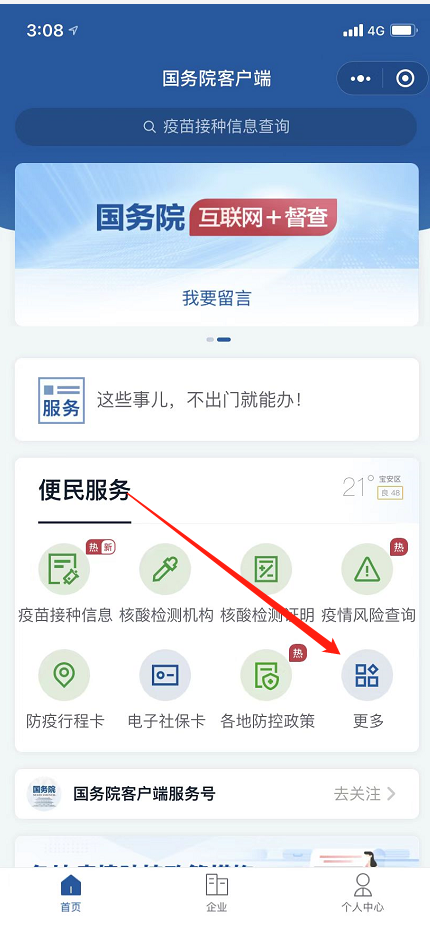Tap the 核酸检测机构 dropper icon
430x927 pixels.
coord(165,569)
